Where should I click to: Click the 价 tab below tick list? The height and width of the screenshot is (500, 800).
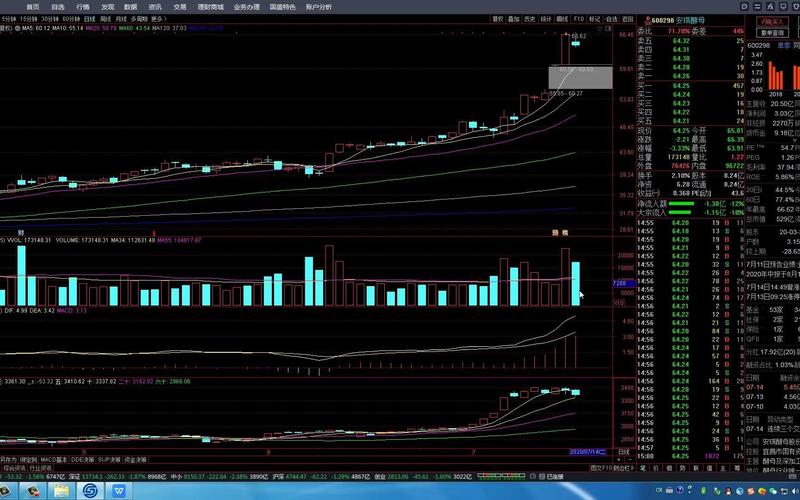pos(656,468)
